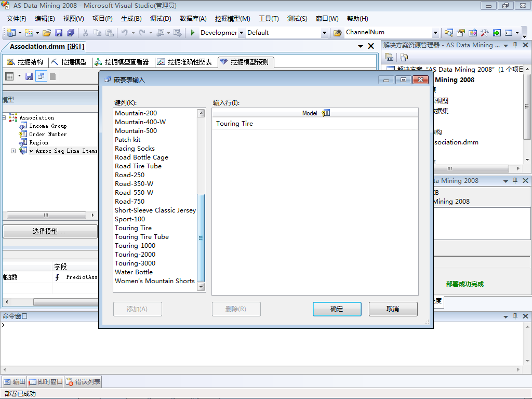This screenshot has height=399, width=532.
Task: Open the Default platform dropdown
Action: pyautogui.click(x=324, y=33)
